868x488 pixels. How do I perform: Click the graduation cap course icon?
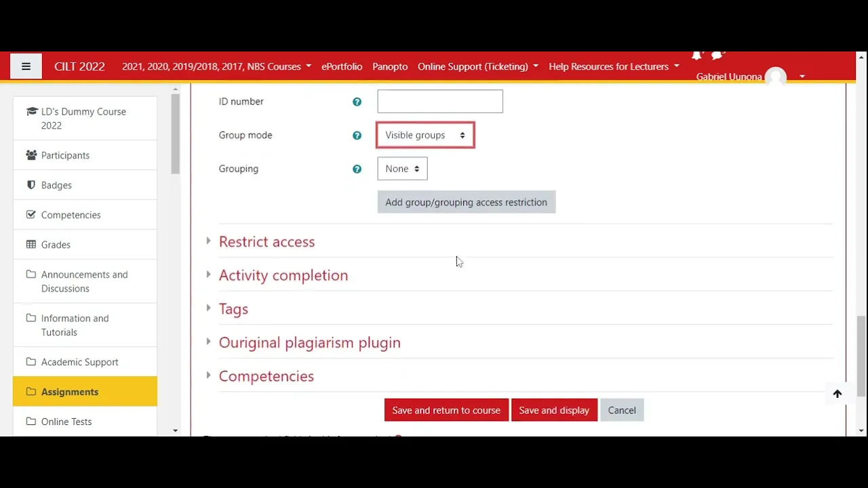31,112
